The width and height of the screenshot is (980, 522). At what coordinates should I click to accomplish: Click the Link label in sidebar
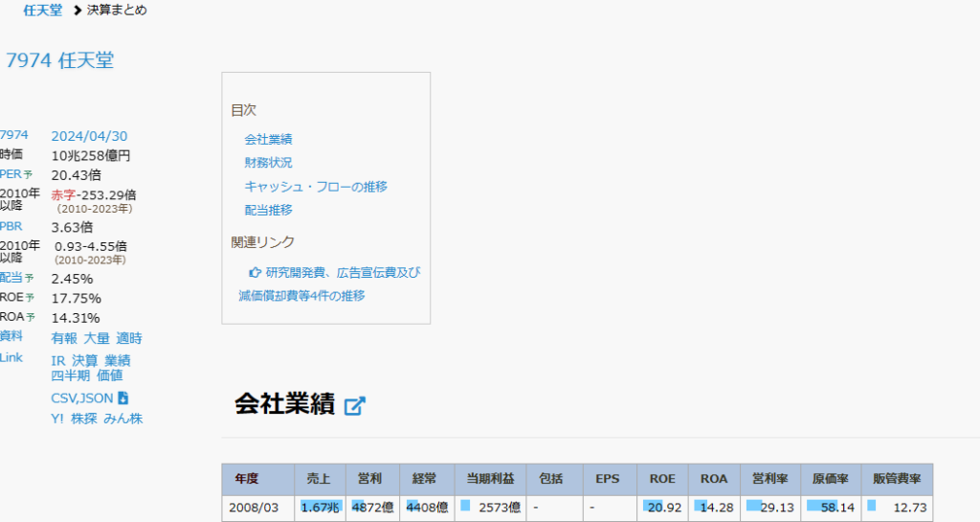(11, 357)
